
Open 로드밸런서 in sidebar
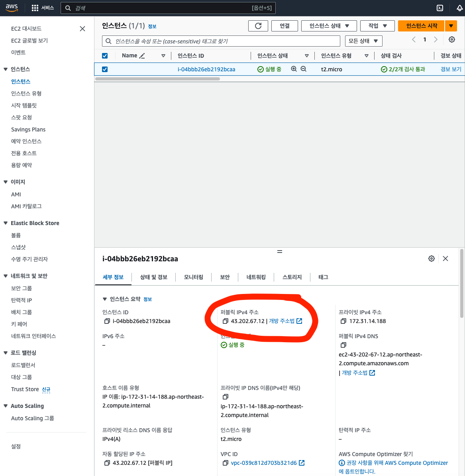click(x=23, y=365)
